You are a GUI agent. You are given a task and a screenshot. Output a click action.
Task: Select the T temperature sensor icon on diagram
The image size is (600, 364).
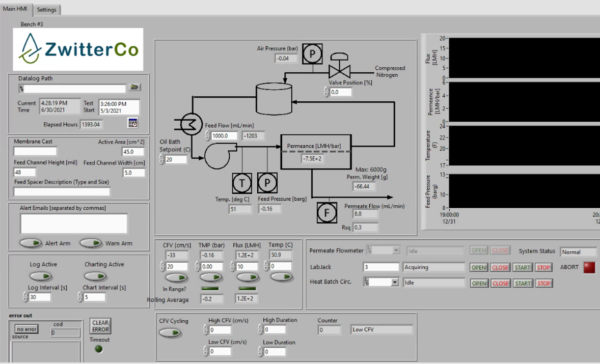[x=242, y=182]
